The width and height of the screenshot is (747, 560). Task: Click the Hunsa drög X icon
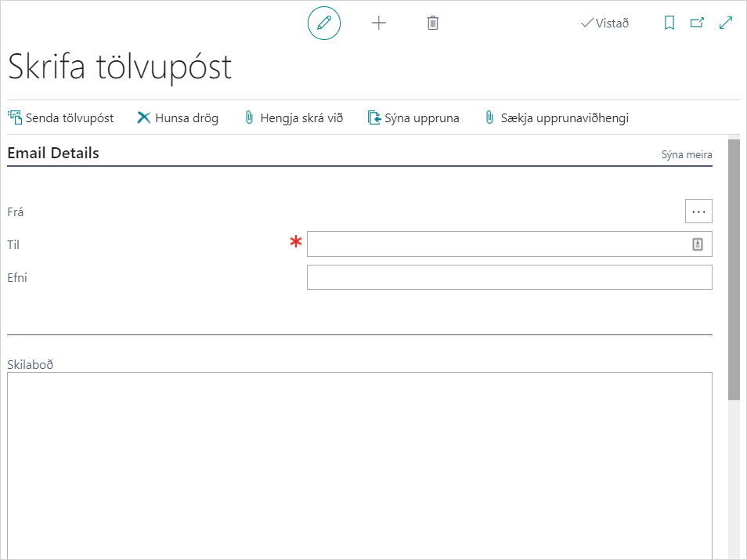click(x=144, y=117)
